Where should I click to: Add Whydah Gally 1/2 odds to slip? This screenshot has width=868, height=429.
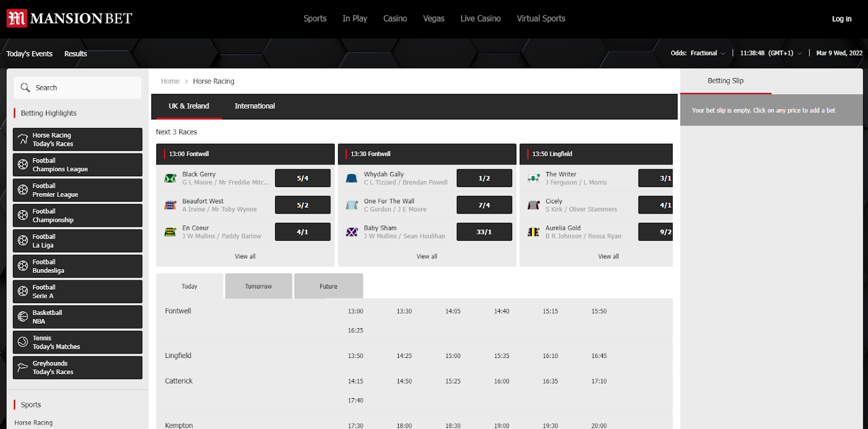tap(484, 178)
